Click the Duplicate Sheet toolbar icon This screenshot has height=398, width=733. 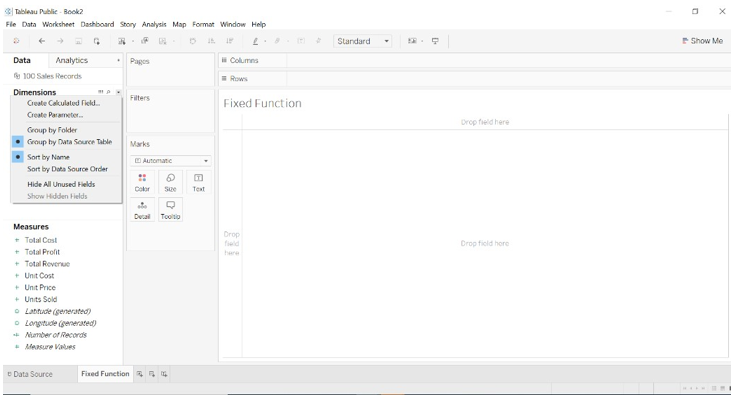pos(145,41)
